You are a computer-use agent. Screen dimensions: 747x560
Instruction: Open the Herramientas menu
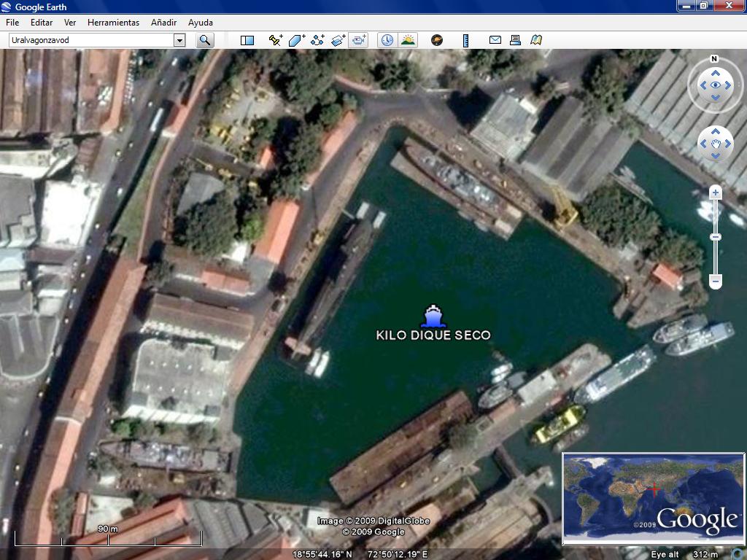pyautogui.click(x=113, y=23)
